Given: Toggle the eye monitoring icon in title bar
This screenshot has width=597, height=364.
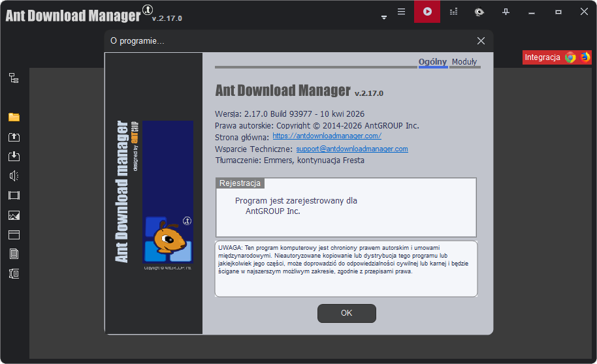Looking at the screenshot, I should coord(479,12).
